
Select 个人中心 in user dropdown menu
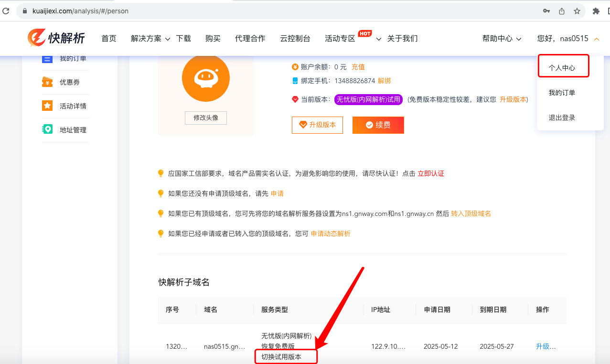click(562, 68)
